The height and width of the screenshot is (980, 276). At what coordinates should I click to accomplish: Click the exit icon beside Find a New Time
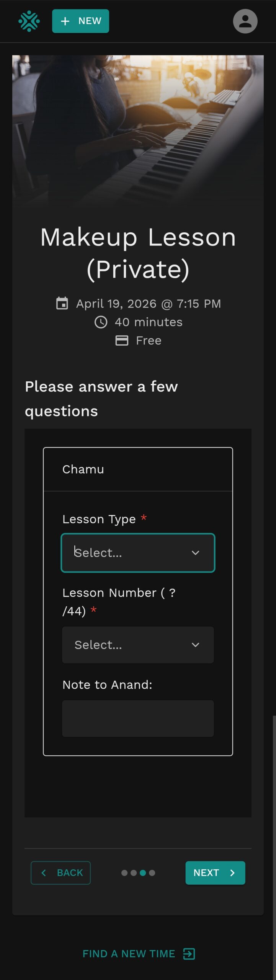[189, 954]
